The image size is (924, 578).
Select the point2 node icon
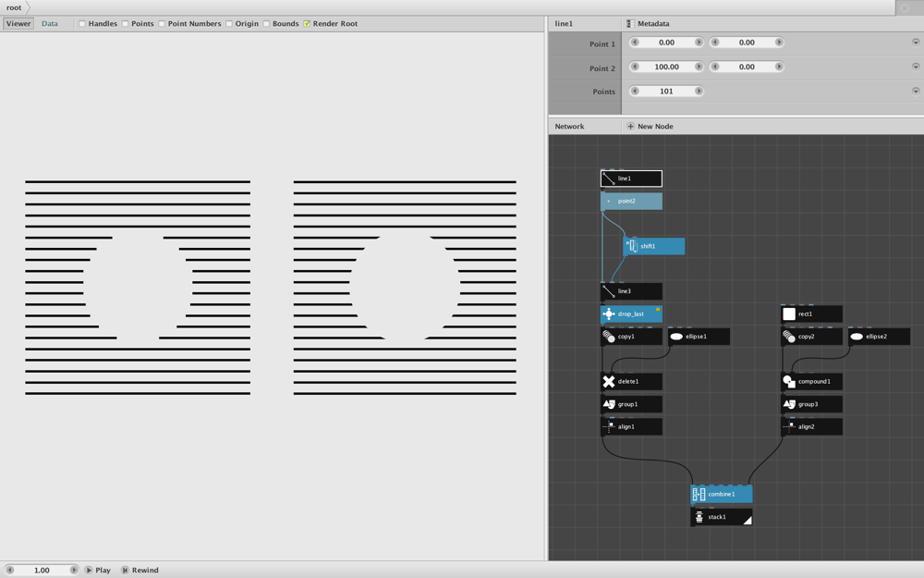pos(609,201)
